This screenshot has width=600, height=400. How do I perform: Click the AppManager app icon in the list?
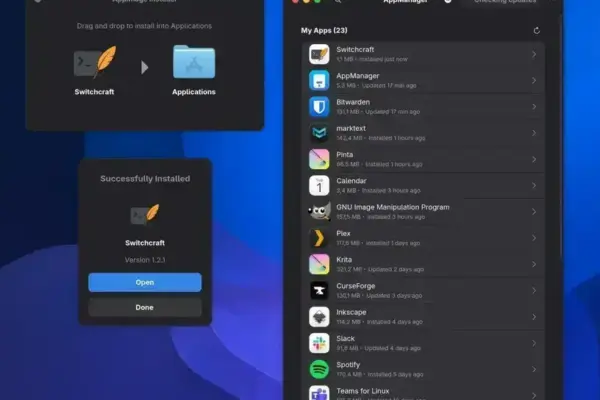point(319,80)
